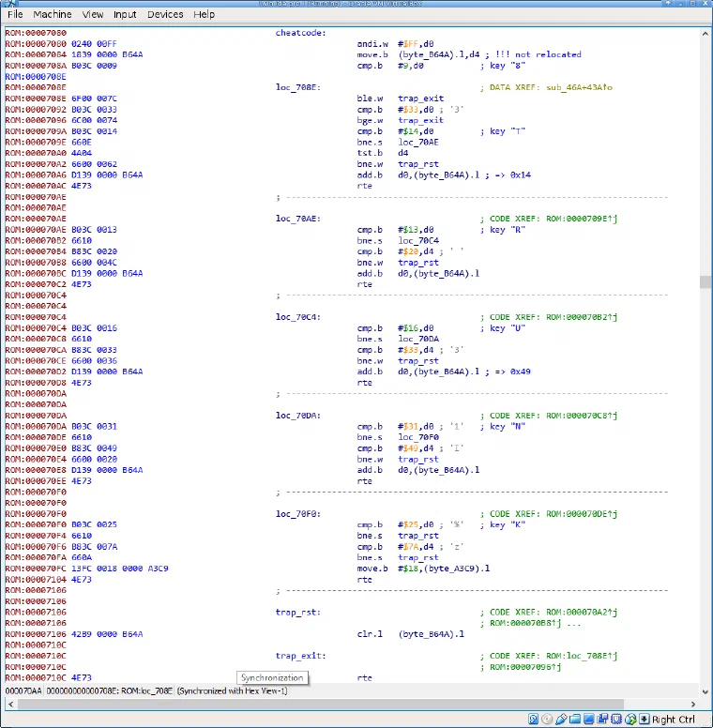Screen dimensions: 713x728
Task: Click the mouse integration globe icon
Action: click(x=630, y=720)
